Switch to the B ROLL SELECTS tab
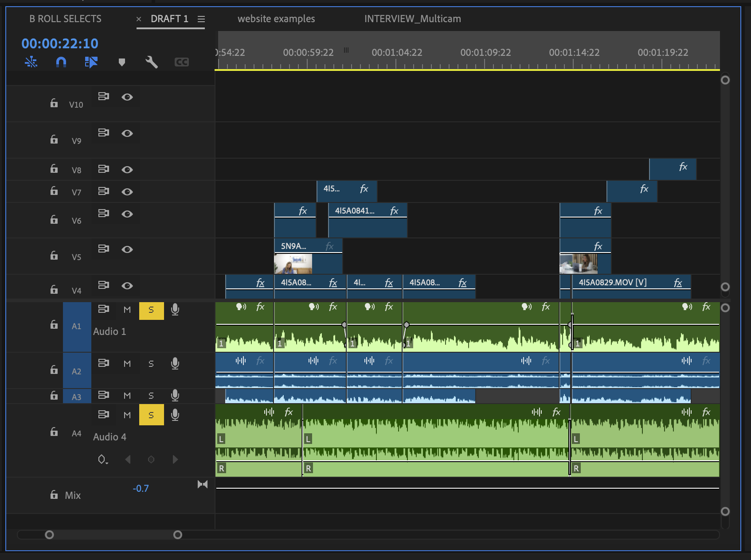The image size is (751, 560). pos(65,19)
